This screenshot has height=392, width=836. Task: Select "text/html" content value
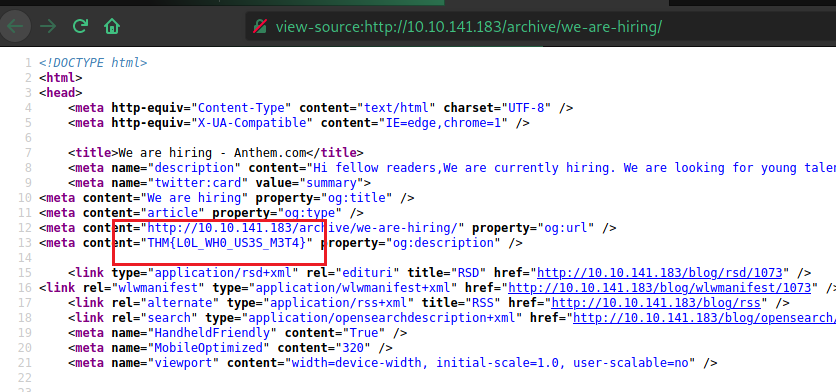pos(396,108)
